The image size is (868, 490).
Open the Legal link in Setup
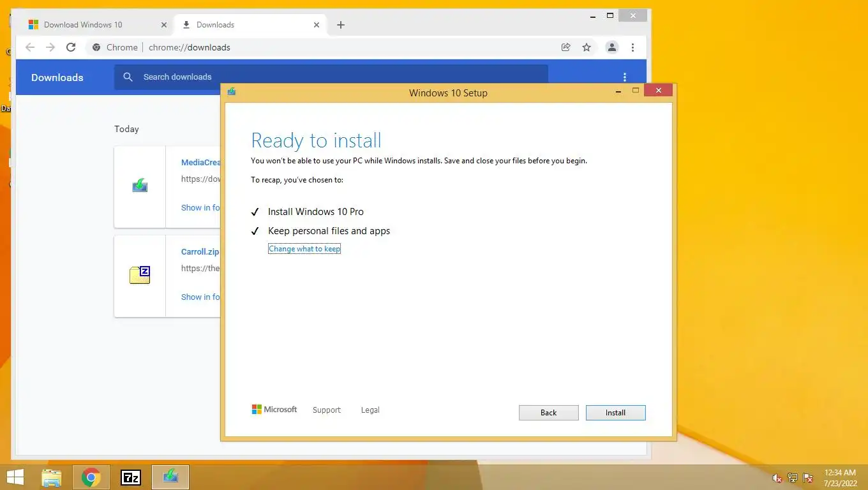coord(370,410)
